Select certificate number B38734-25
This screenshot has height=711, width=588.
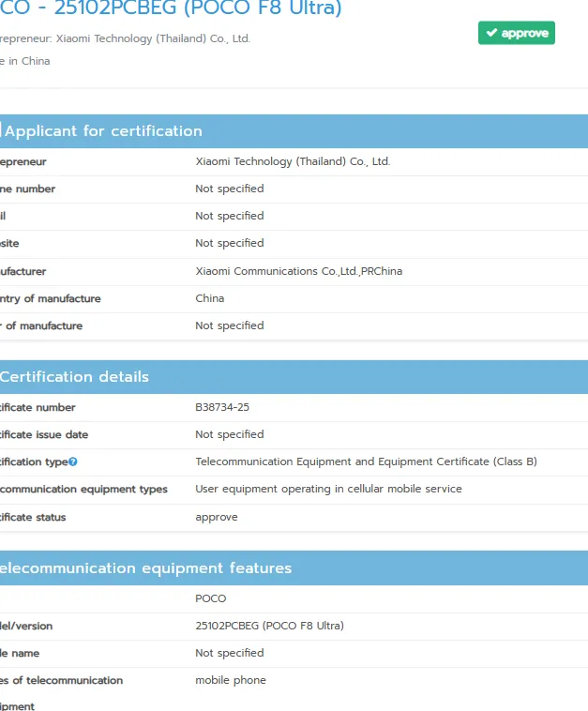click(222, 407)
